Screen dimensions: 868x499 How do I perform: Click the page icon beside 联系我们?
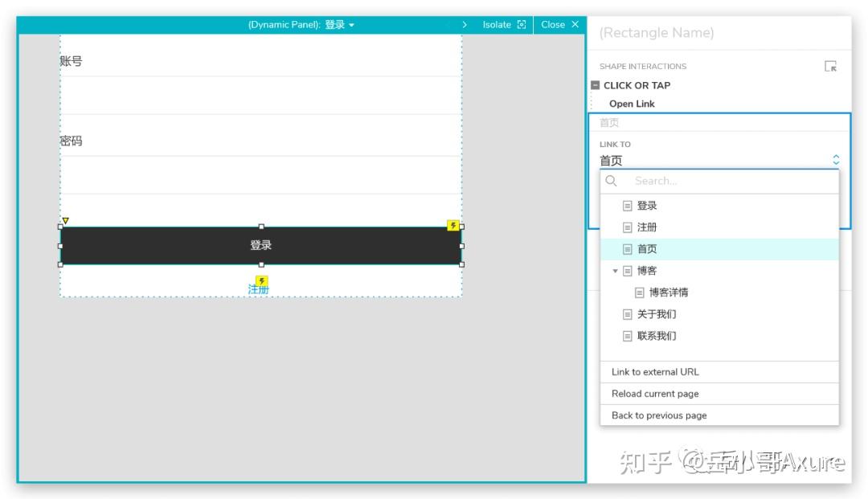coord(627,336)
